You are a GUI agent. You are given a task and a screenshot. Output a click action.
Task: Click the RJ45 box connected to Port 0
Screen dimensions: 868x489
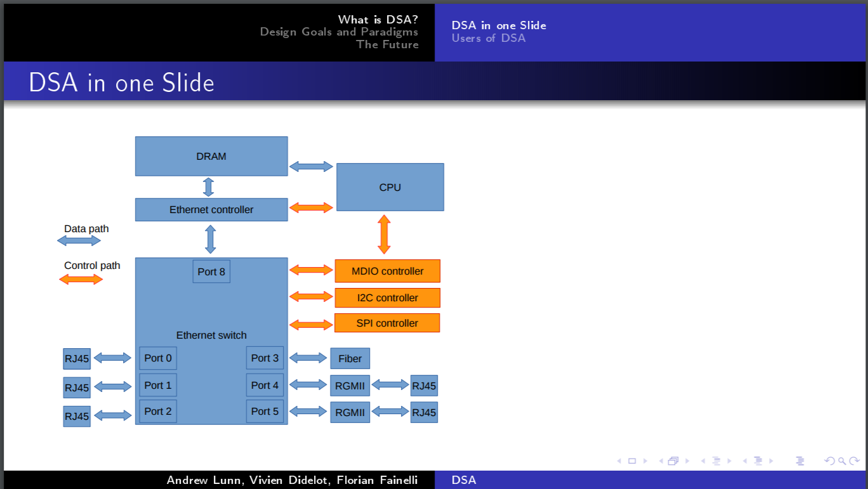coord(77,358)
